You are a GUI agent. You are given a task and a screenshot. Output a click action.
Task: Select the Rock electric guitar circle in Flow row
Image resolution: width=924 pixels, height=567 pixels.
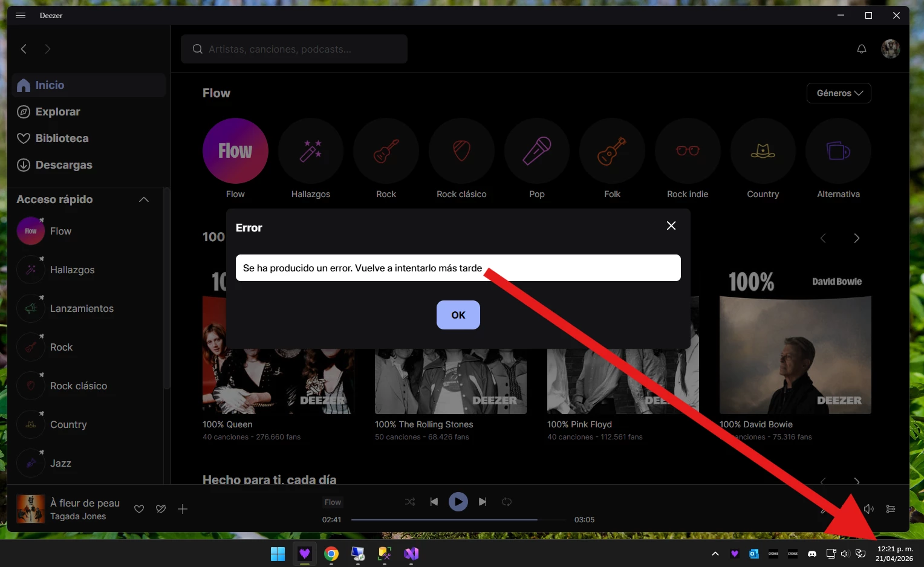(386, 151)
